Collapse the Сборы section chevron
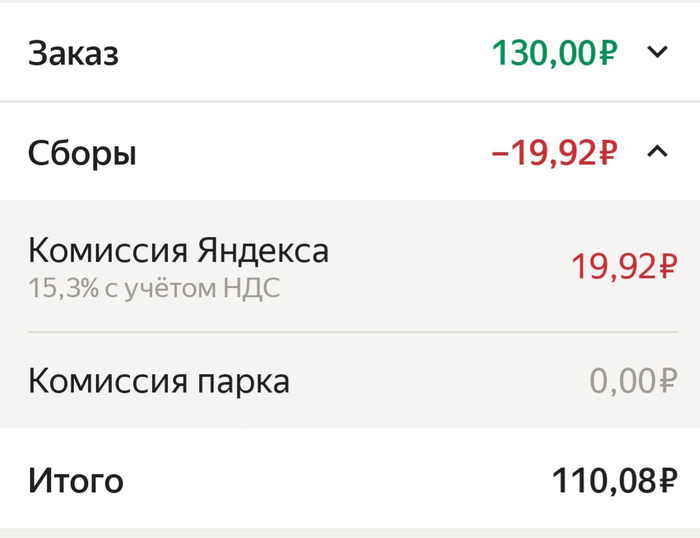 click(x=657, y=153)
